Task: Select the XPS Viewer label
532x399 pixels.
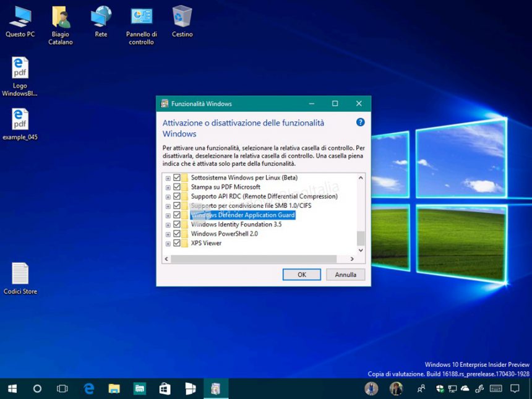Action: (x=206, y=243)
